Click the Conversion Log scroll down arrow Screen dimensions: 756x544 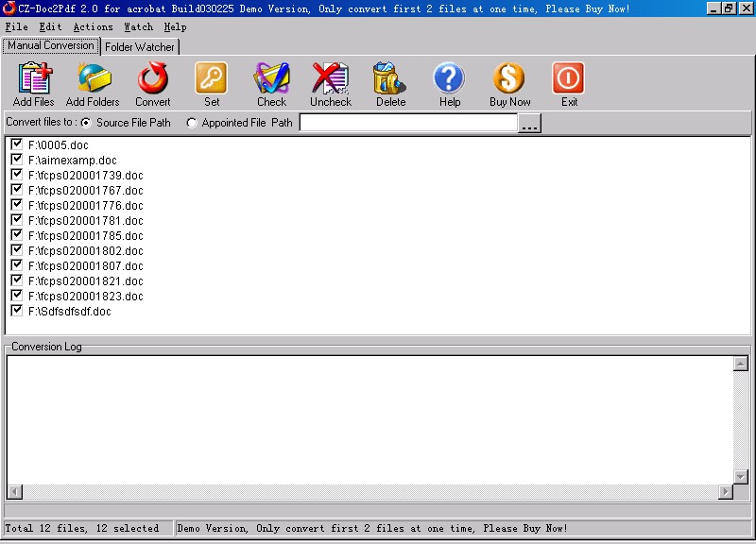coord(740,476)
